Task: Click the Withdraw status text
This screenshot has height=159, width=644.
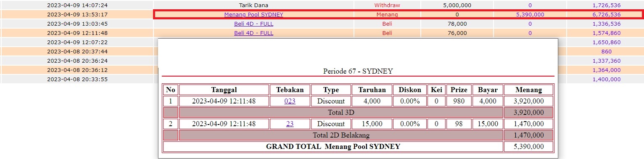Action: coord(387,5)
